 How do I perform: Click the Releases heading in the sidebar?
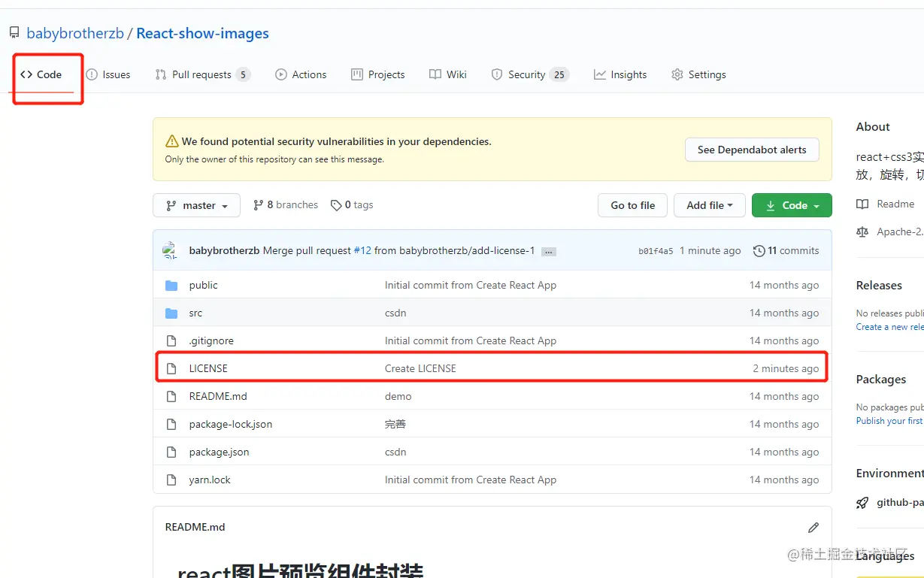[x=879, y=285]
